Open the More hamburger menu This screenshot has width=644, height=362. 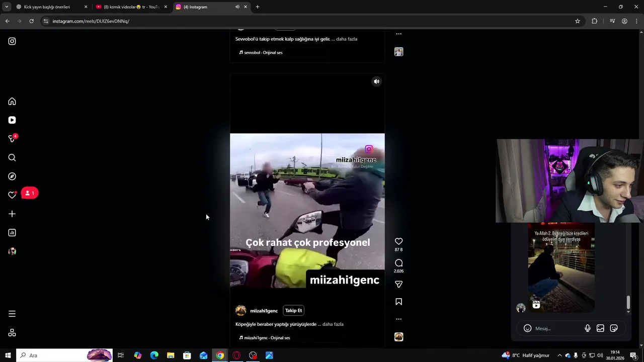point(12,314)
